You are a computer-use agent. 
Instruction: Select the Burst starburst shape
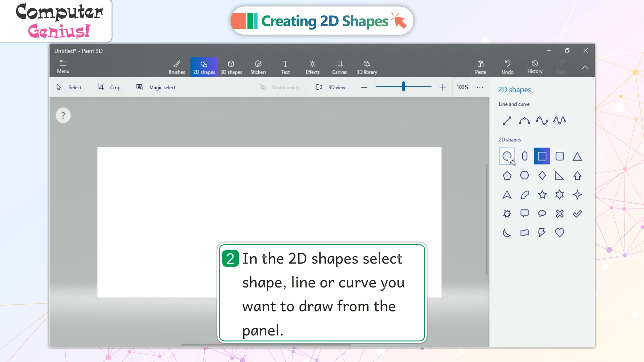(507, 214)
